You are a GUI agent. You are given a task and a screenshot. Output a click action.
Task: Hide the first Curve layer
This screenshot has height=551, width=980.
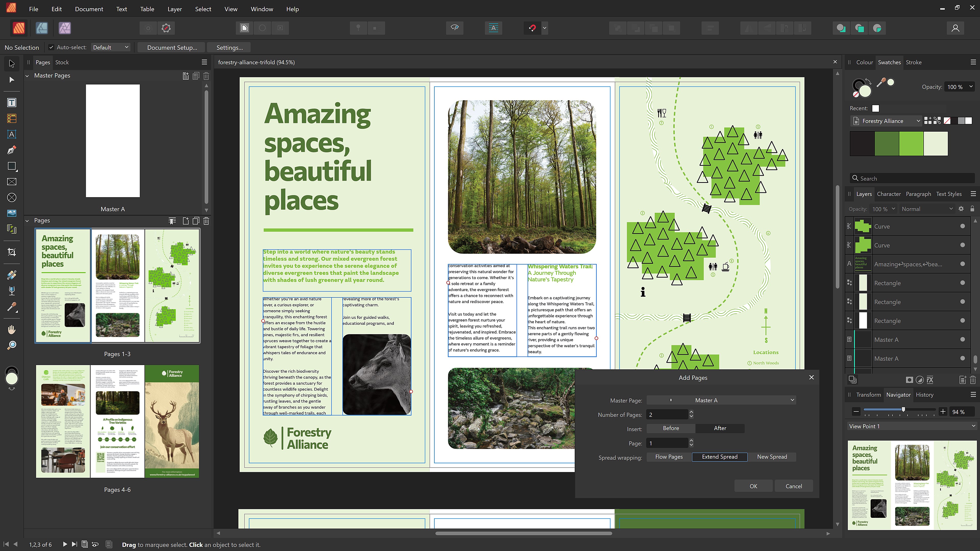[962, 226]
